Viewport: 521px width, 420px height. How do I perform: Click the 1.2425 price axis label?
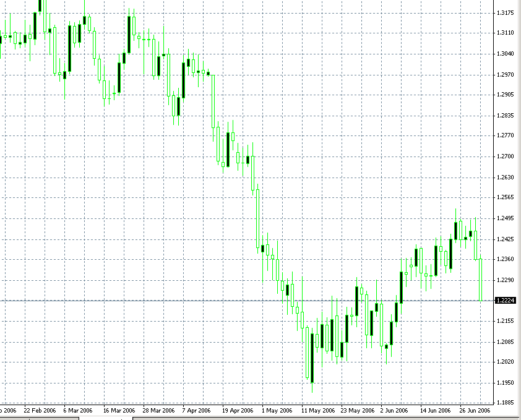click(x=505, y=239)
